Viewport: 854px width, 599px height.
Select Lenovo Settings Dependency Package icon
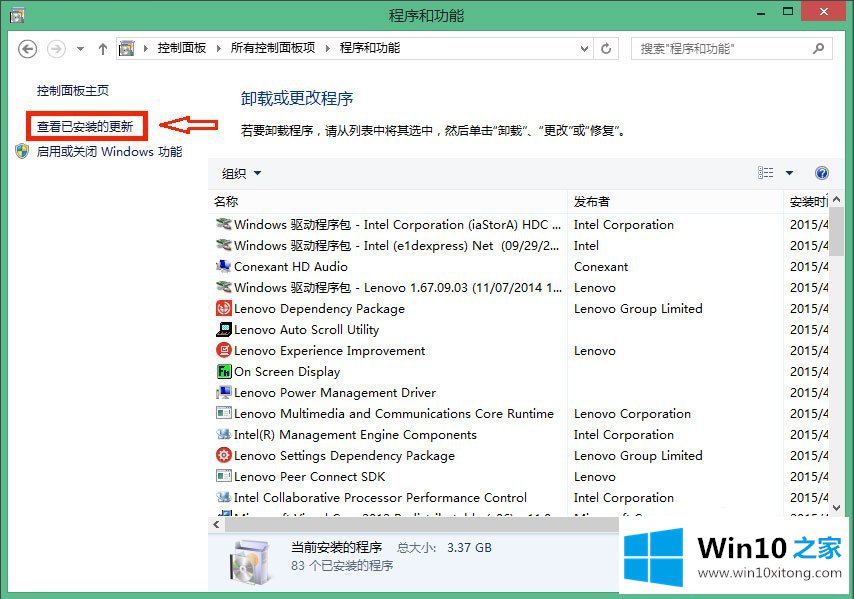[x=223, y=455]
